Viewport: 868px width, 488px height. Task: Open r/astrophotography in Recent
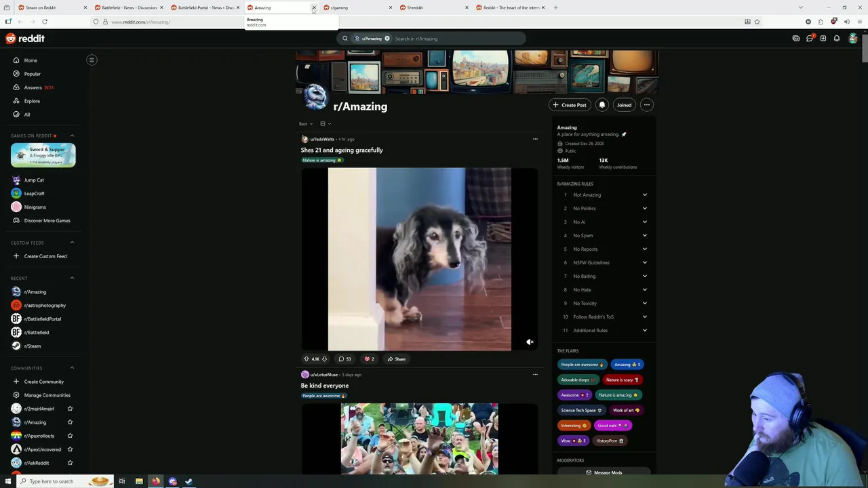45,306
